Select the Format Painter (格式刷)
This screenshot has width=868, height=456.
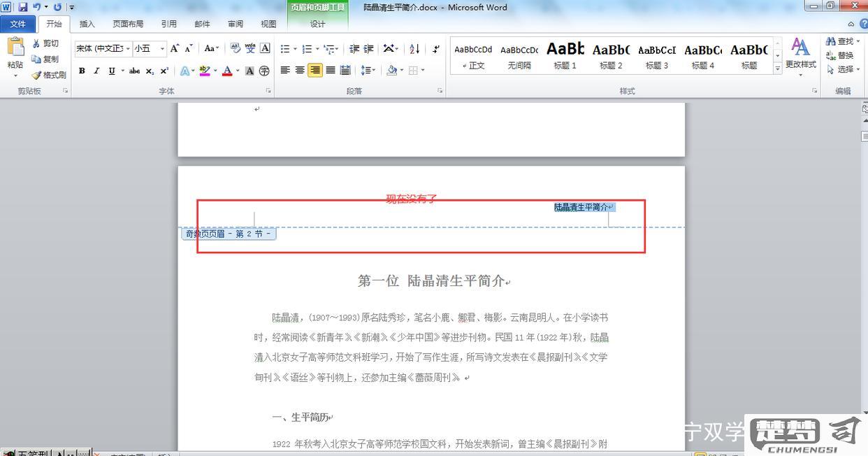pyautogui.click(x=48, y=75)
